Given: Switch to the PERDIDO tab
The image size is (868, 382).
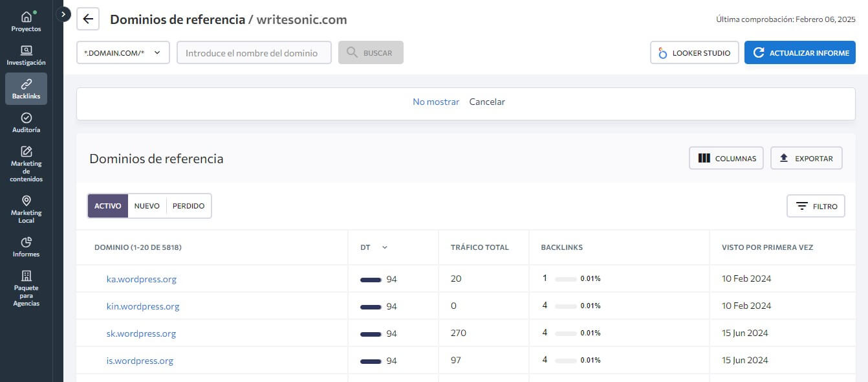Looking at the screenshot, I should (x=188, y=206).
